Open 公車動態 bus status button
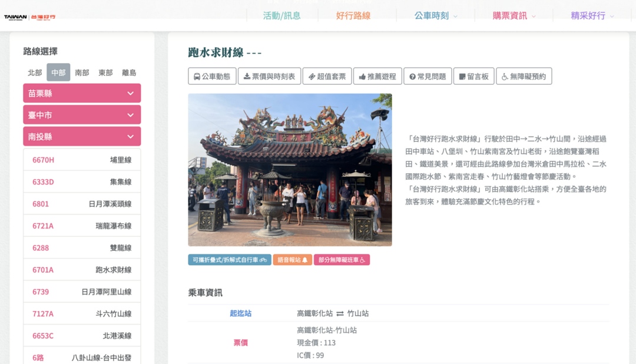 (212, 77)
